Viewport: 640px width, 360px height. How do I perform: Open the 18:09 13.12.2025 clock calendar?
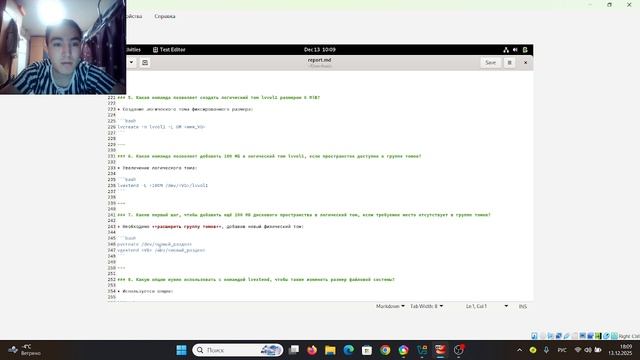pos(621,350)
